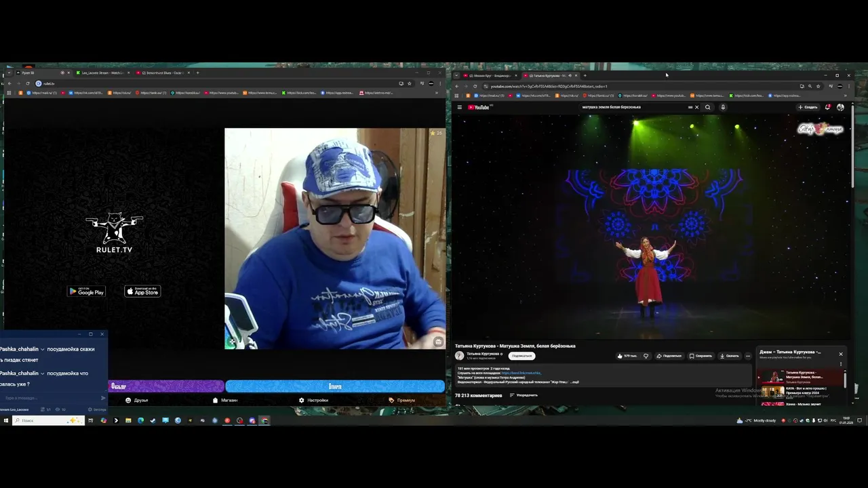This screenshot has width=868, height=488.
Task: Close the Джем playlist panel
Action: [840, 354]
